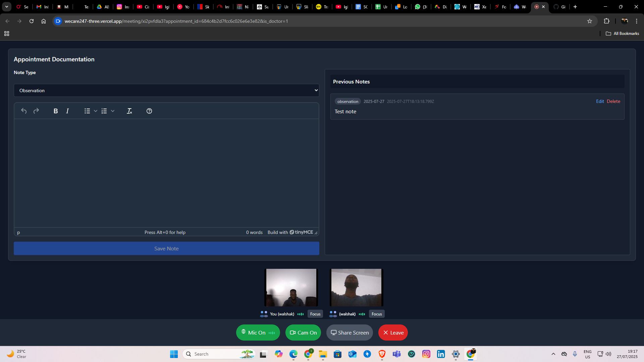Click the mic level indicator beside Mic On

(271, 333)
